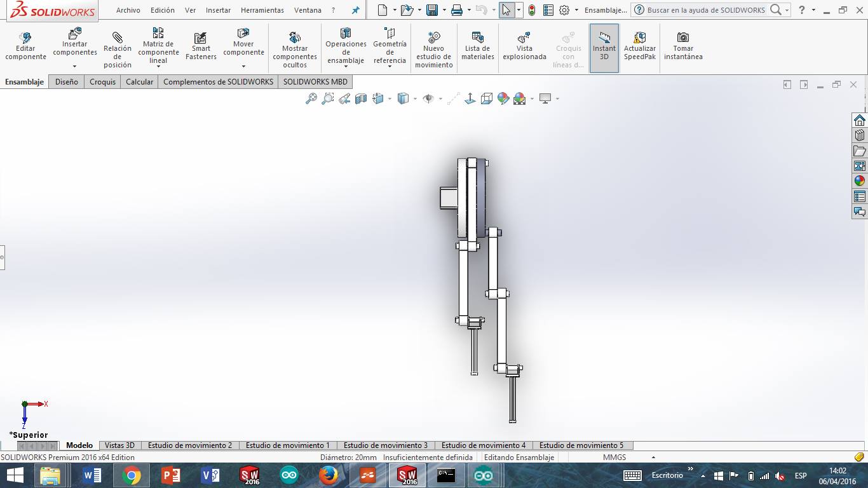Open Google Chrome from taskbar
The image size is (868, 488).
click(132, 475)
